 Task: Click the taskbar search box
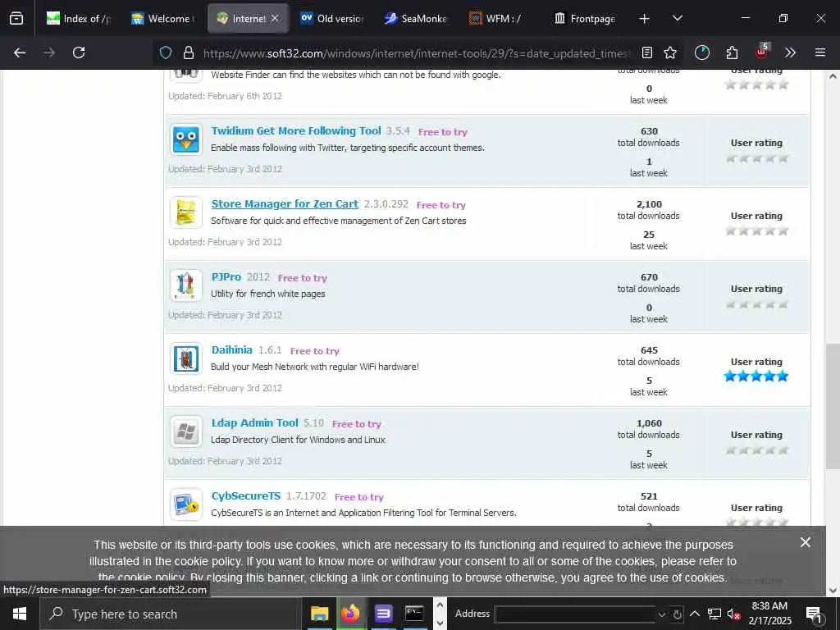[170, 614]
